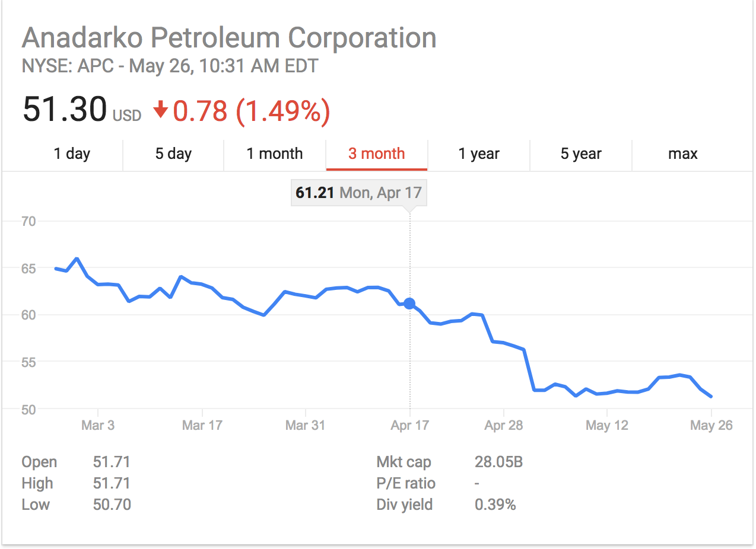Click the current price 51.30

[65, 110]
